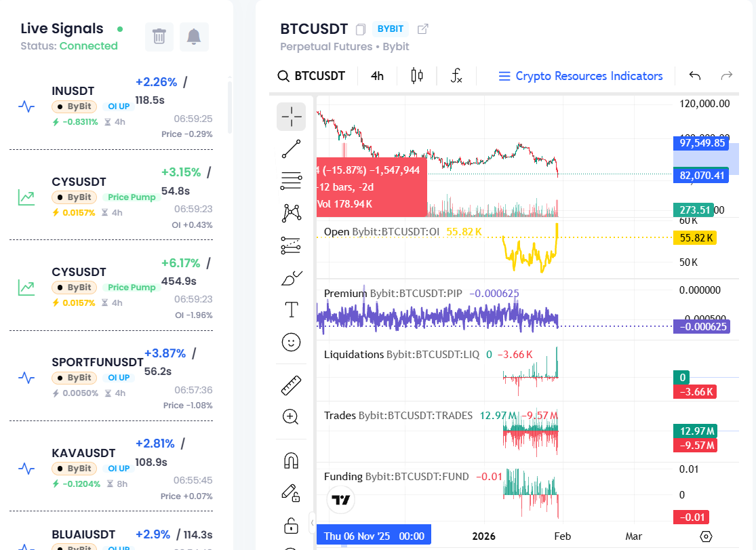Click the Thu 06 Nov '25 date marker
Screen dimensions: 756x550
[374, 536]
